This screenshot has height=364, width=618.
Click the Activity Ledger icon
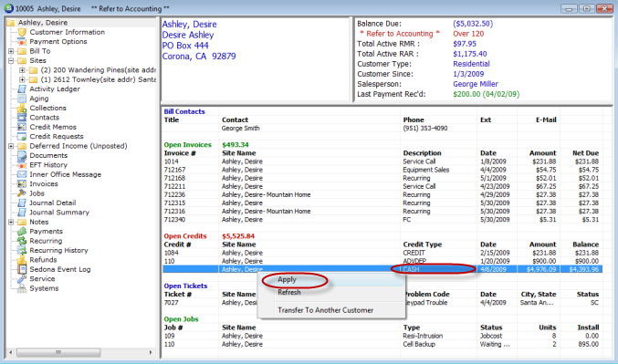click(22, 89)
